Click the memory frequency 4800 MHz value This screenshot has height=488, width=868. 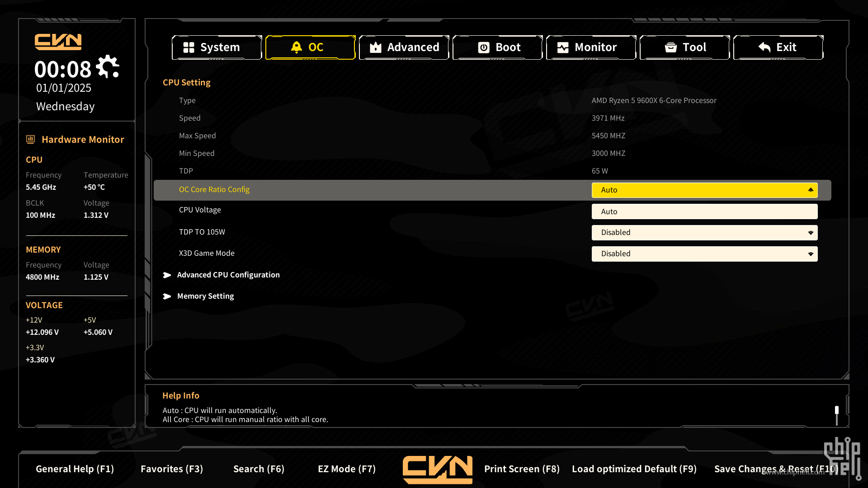coord(42,277)
